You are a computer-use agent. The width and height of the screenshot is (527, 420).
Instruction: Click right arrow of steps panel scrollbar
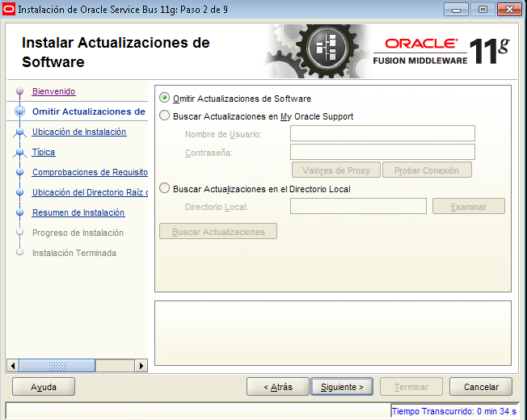141,365
